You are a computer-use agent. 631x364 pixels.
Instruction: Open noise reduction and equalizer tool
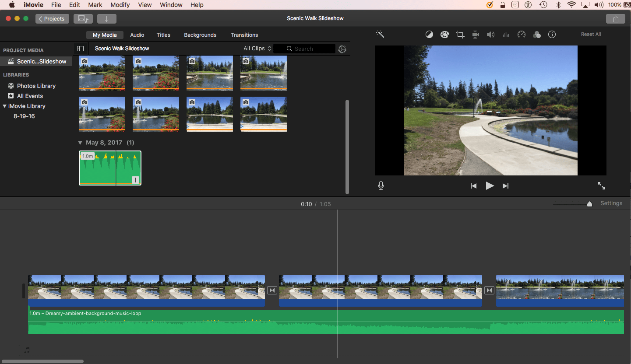(506, 35)
